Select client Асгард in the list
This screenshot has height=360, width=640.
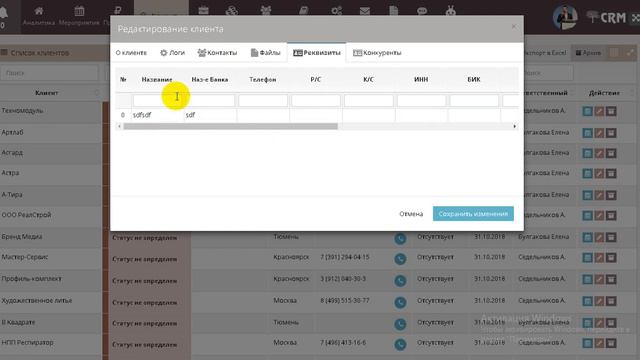[12, 153]
